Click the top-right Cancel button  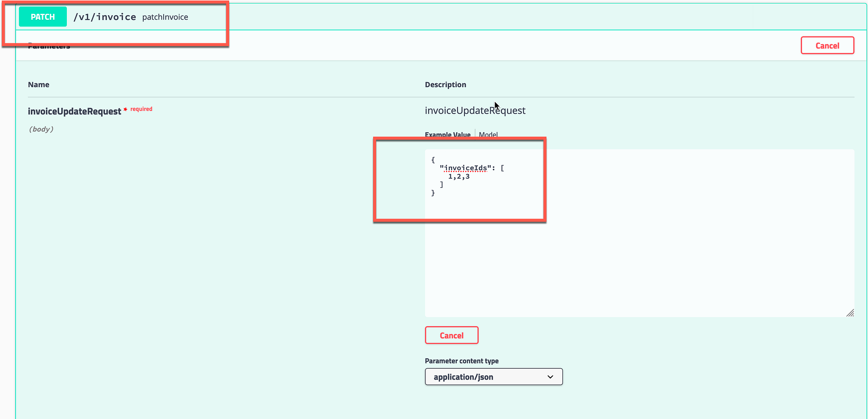pos(827,45)
